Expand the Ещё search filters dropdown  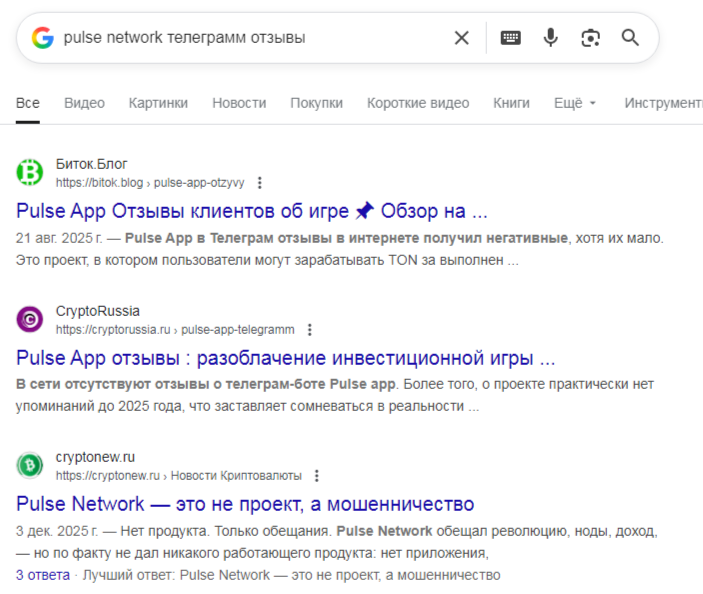[x=575, y=103]
